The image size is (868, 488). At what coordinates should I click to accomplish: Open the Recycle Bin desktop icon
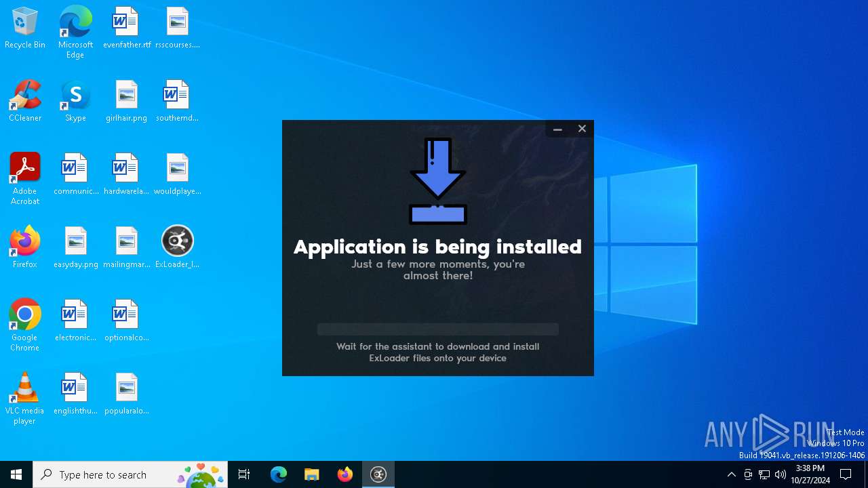(x=25, y=28)
